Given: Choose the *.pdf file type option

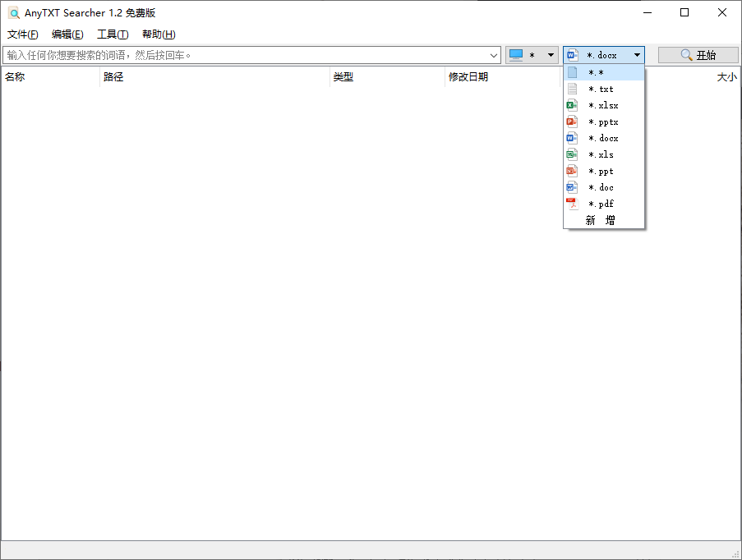Looking at the screenshot, I should (x=604, y=204).
